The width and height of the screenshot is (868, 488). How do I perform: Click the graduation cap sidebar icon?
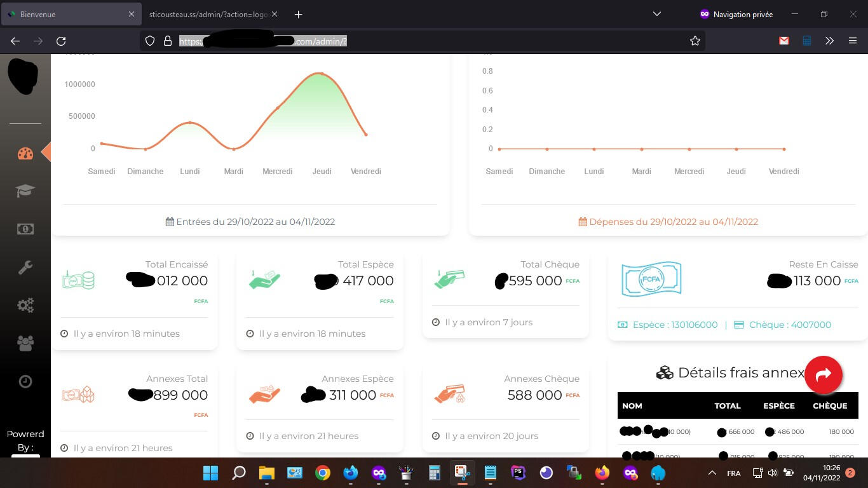coord(25,191)
